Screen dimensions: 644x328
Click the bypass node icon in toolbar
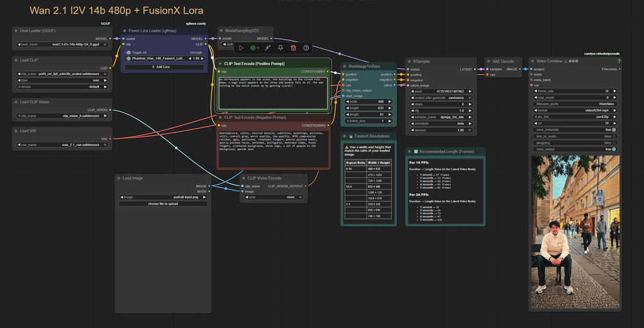(x=268, y=48)
